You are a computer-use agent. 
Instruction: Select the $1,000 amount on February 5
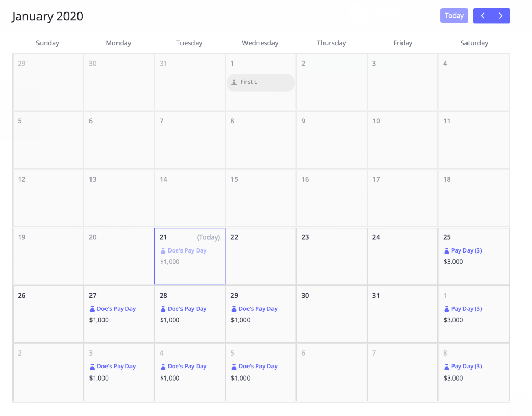(241, 378)
